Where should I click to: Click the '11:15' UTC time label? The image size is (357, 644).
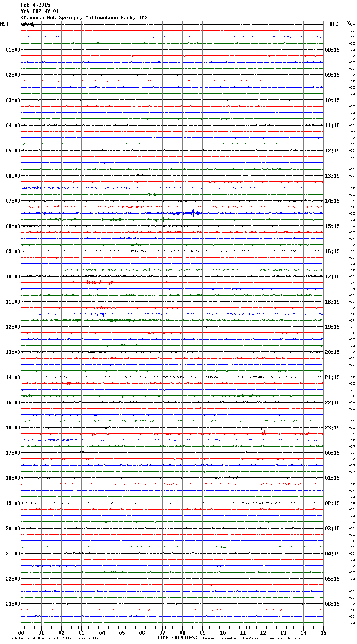pos(332,126)
